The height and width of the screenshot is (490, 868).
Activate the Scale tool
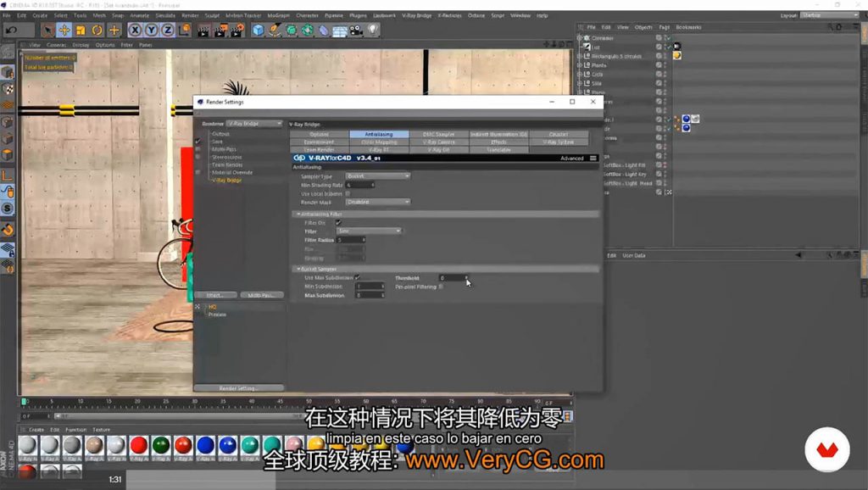tap(81, 30)
